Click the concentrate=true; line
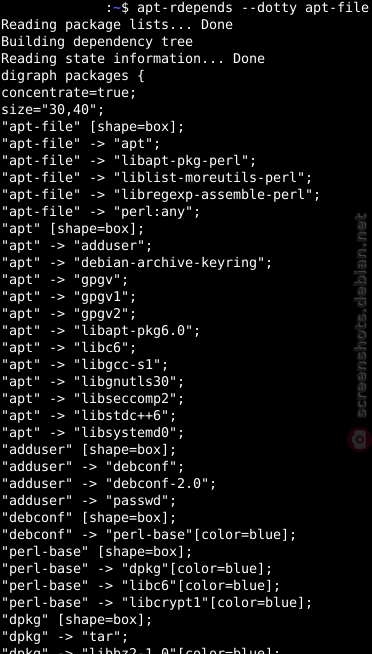The height and width of the screenshot is (654, 372). pos(68,92)
